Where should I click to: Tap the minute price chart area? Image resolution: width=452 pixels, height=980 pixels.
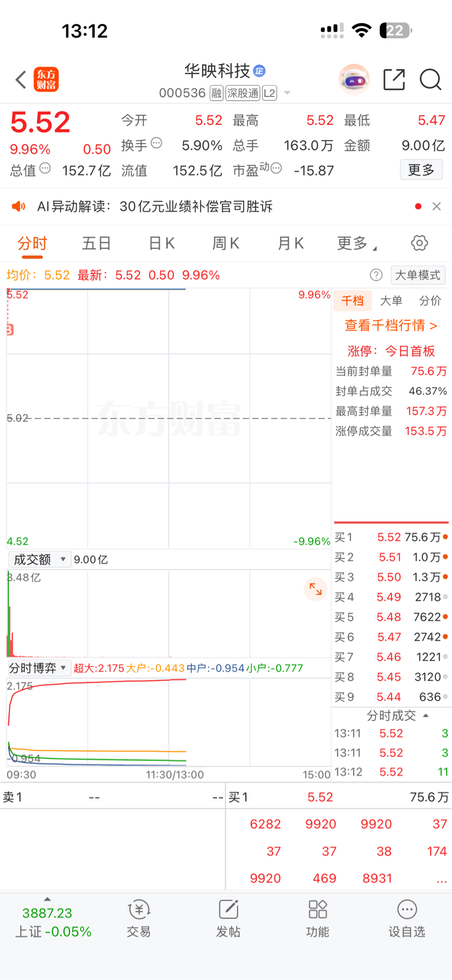[169, 418]
